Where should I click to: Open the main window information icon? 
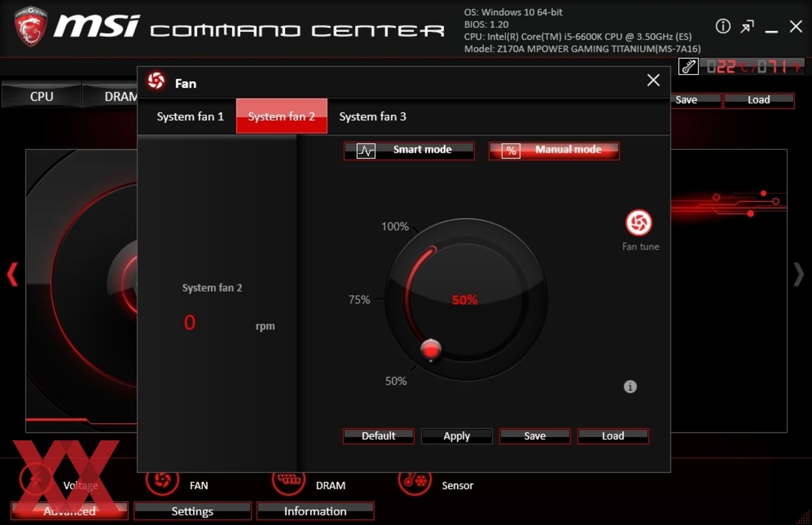pos(723,26)
